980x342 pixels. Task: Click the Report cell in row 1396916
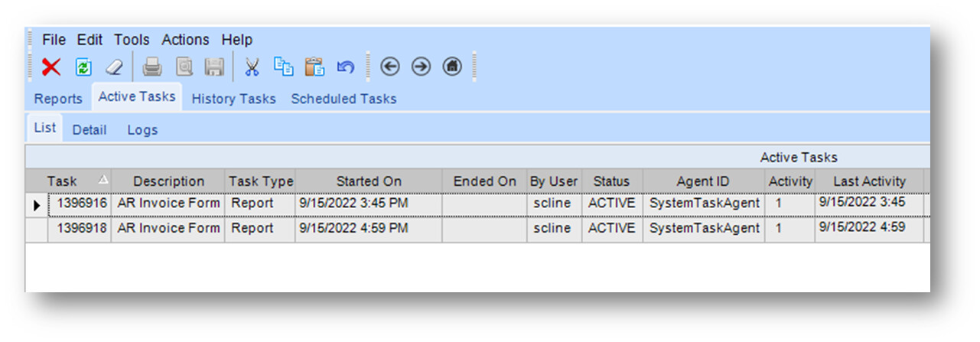[x=260, y=204]
